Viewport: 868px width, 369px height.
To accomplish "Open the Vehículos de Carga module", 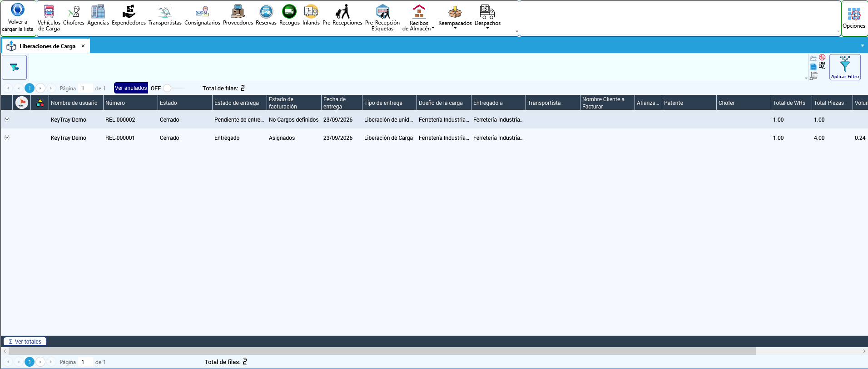I will click(49, 18).
